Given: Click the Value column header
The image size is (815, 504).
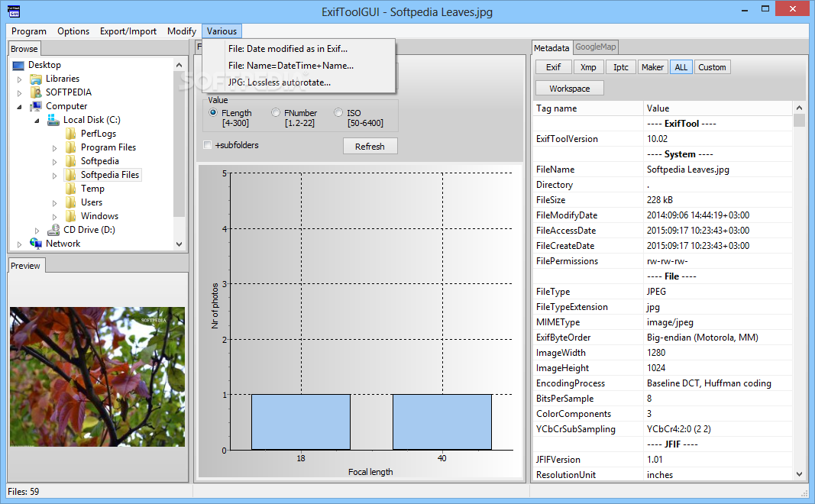Looking at the screenshot, I should [718, 108].
